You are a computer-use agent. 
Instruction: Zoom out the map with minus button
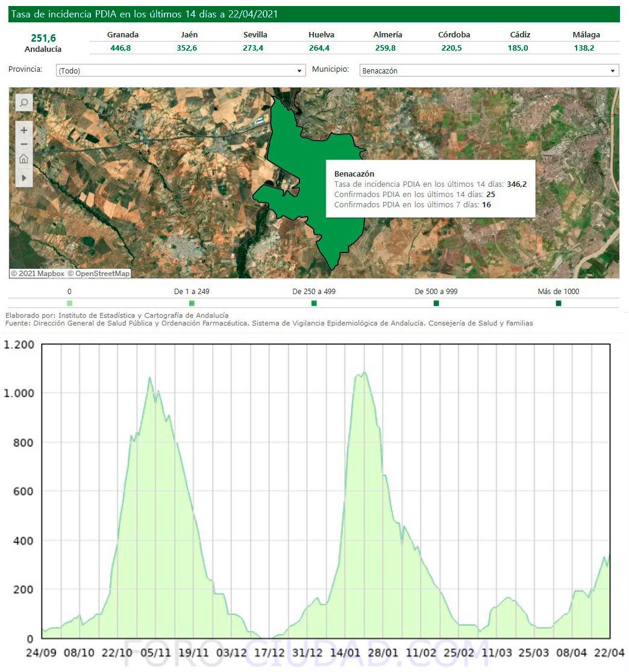tap(23, 145)
